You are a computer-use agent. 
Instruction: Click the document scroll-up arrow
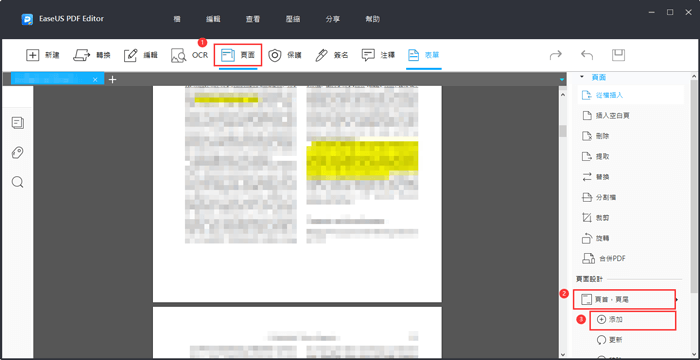click(x=563, y=95)
